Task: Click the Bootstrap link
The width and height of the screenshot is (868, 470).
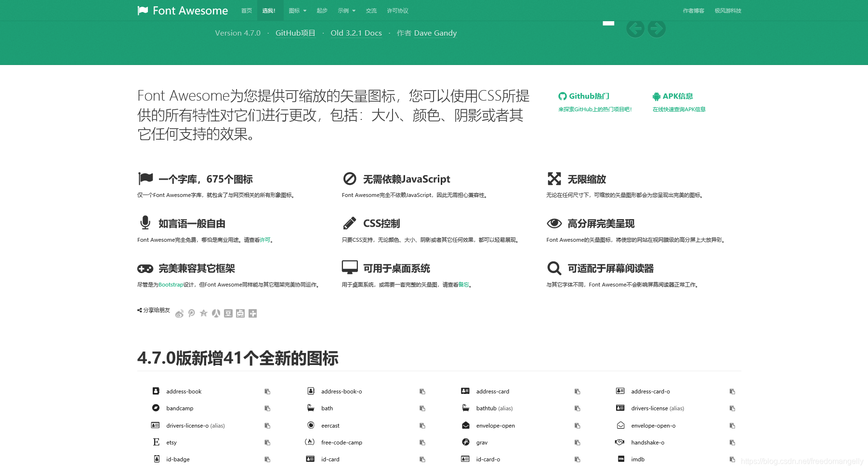Action: pos(171,285)
